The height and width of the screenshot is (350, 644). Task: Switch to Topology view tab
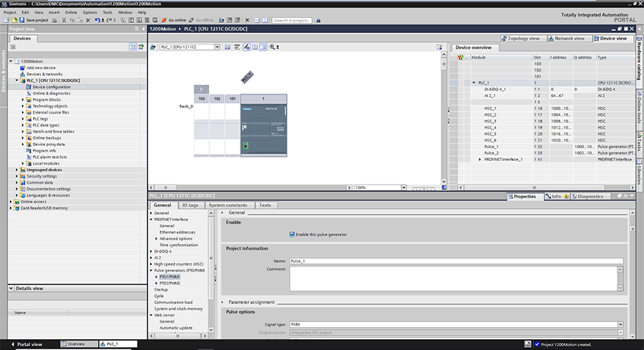523,38
